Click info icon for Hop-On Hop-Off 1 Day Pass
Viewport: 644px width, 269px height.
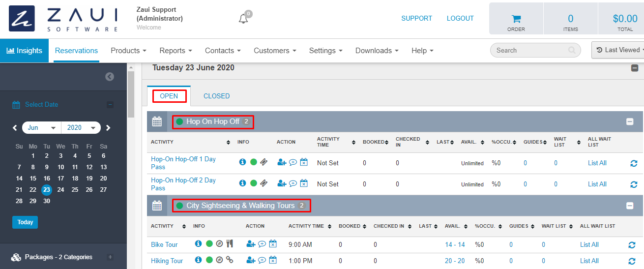(x=242, y=162)
